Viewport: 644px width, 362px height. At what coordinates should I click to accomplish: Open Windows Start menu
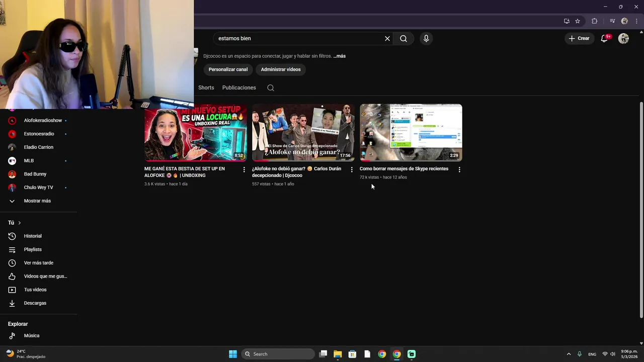(x=233, y=354)
